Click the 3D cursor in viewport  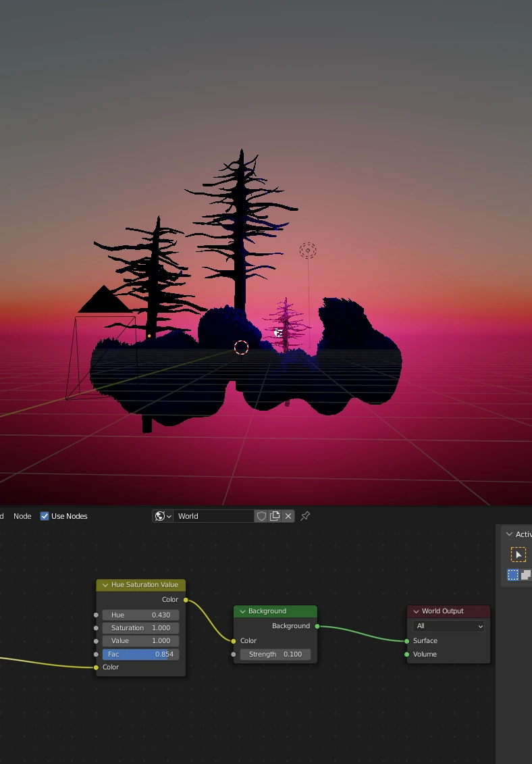click(241, 348)
